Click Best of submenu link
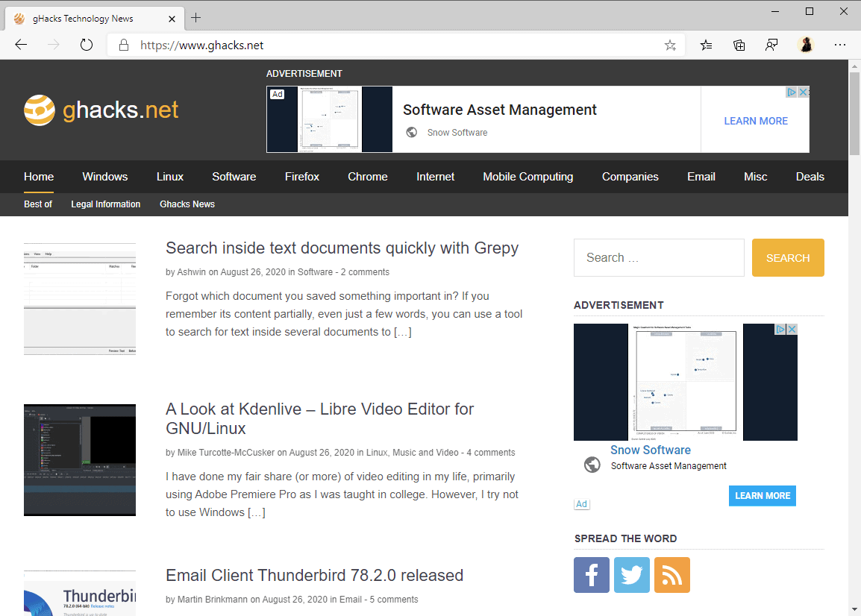 point(38,204)
